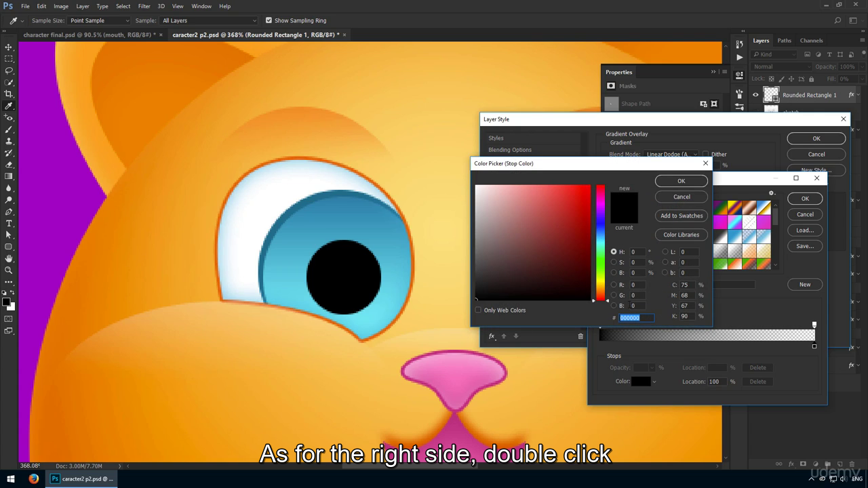The height and width of the screenshot is (488, 868).
Task: Enable the Only Web Colors checkbox
Action: [x=478, y=310]
